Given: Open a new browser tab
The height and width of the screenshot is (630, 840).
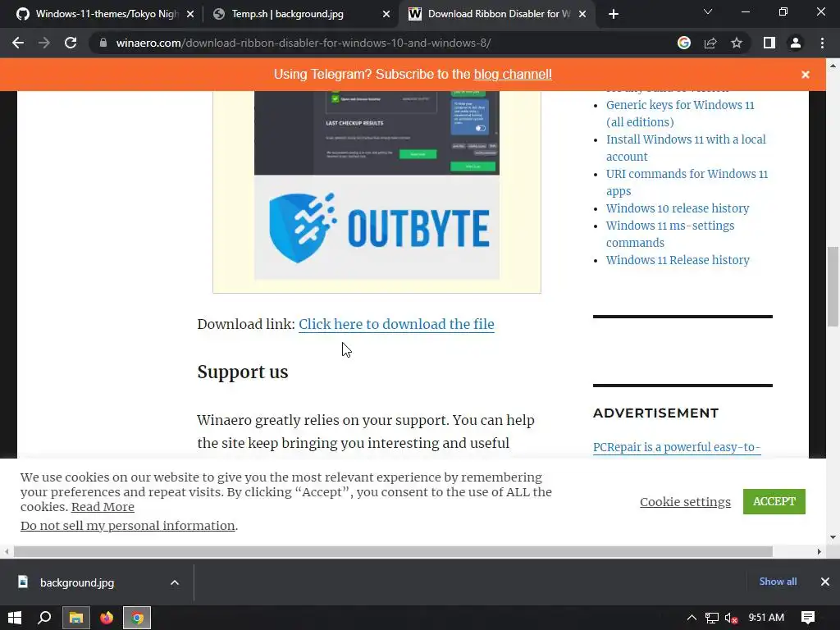Looking at the screenshot, I should tap(614, 14).
